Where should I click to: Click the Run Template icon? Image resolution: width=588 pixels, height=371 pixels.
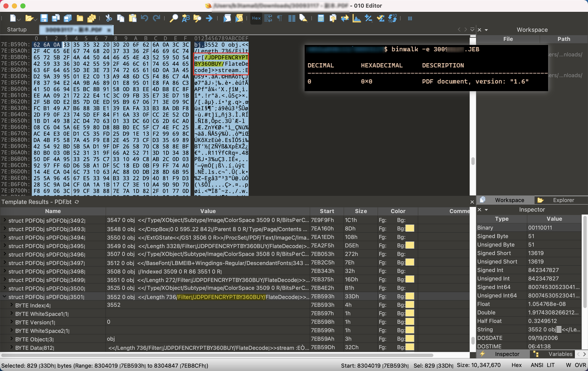point(239,18)
